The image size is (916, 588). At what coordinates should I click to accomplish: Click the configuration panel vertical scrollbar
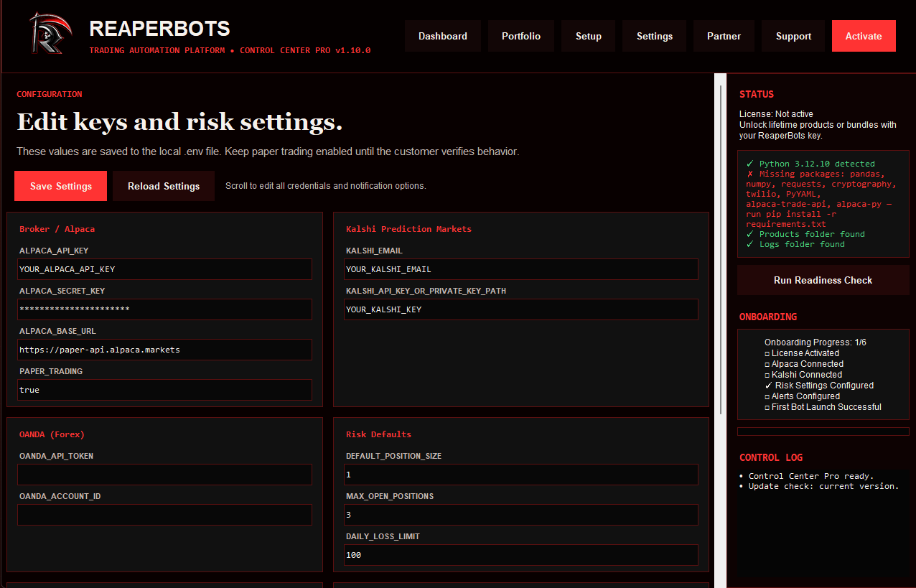[x=721, y=249]
